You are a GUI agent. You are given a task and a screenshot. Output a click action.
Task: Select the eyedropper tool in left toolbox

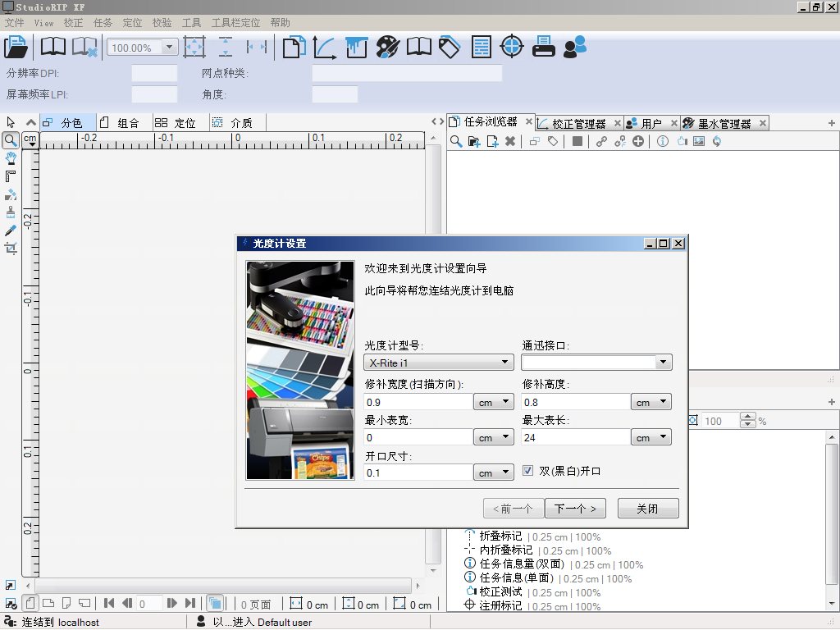(11, 231)
